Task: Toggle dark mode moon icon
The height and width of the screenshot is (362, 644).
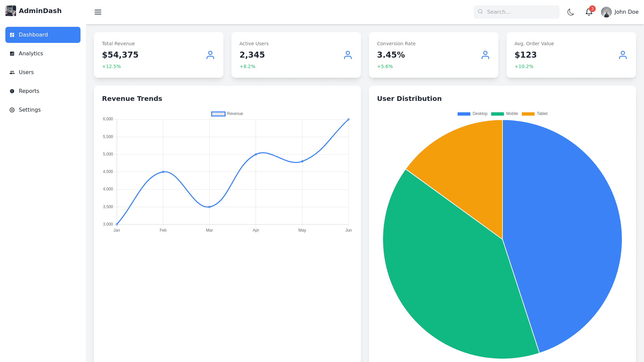Action: (571, 12)
